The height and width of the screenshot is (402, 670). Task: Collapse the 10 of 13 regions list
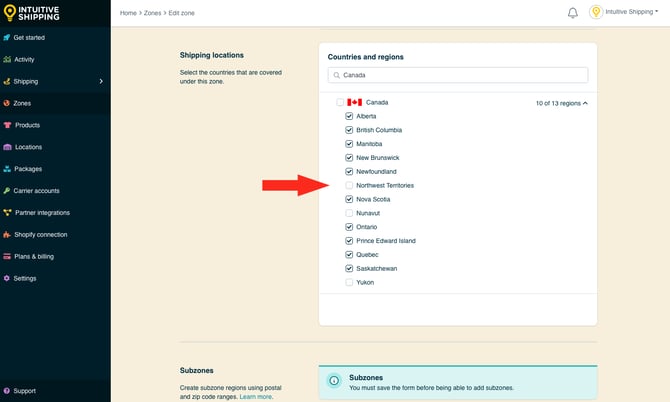[x=562, y=102]
